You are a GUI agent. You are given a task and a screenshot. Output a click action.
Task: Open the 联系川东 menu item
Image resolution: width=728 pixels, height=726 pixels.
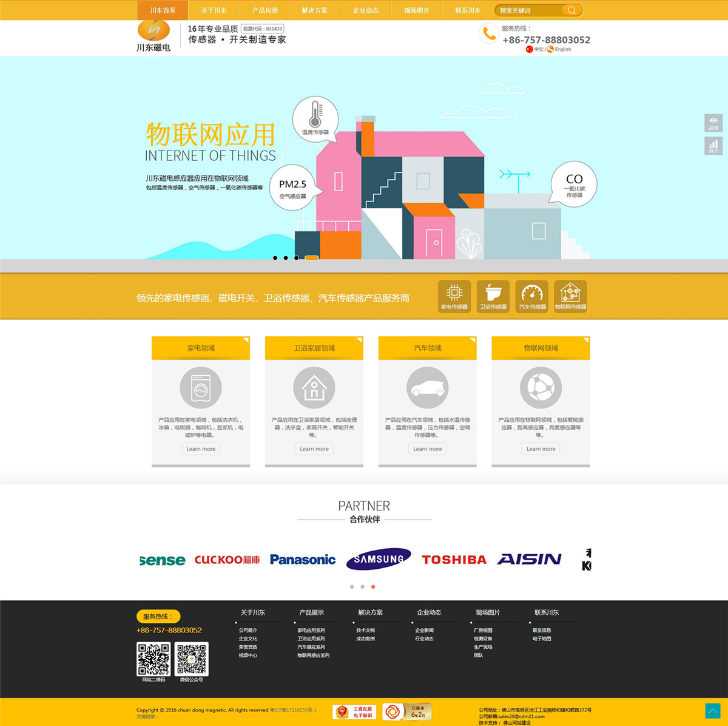click(468, 10)
